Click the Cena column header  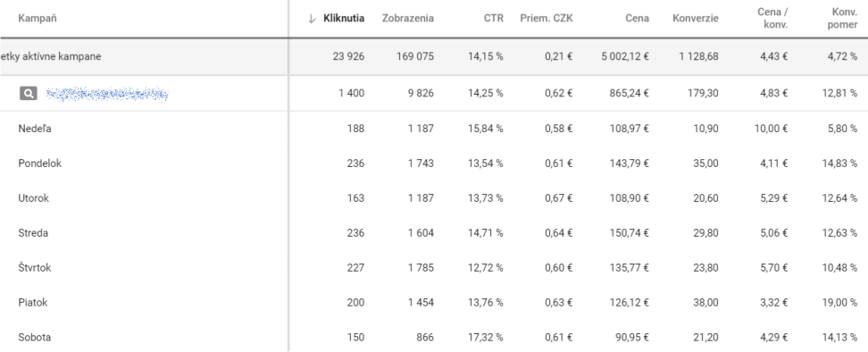tap(638, 18)
